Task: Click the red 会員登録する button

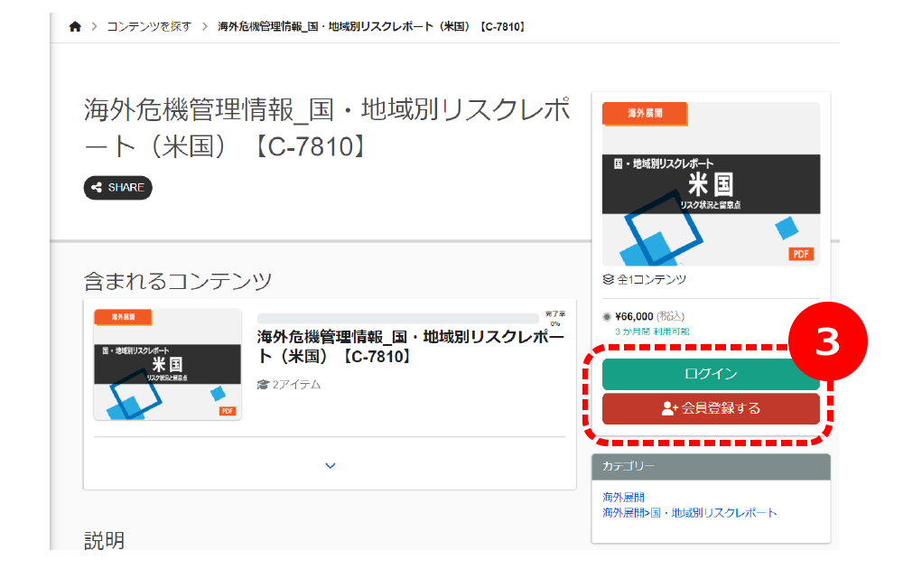Action: (712, 409)
